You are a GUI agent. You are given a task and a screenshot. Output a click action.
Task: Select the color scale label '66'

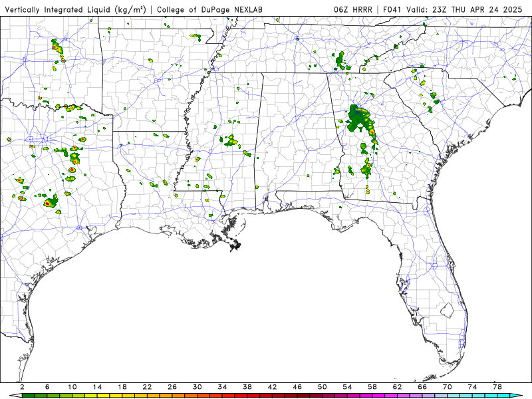click(x=422, y=387)
